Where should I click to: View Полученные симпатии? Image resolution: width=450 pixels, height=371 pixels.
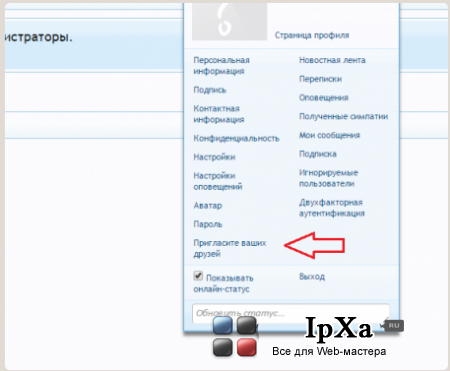point(343,116)
